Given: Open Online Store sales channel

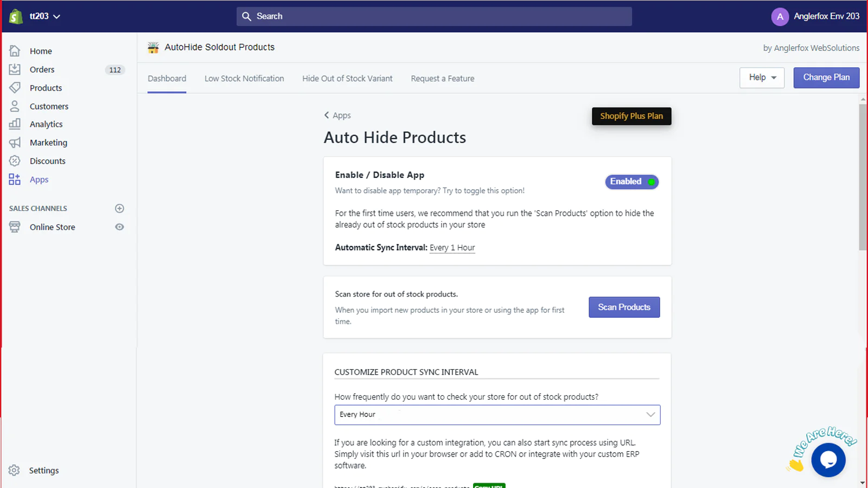Looking at the screenshot, I should coord(52,227).
